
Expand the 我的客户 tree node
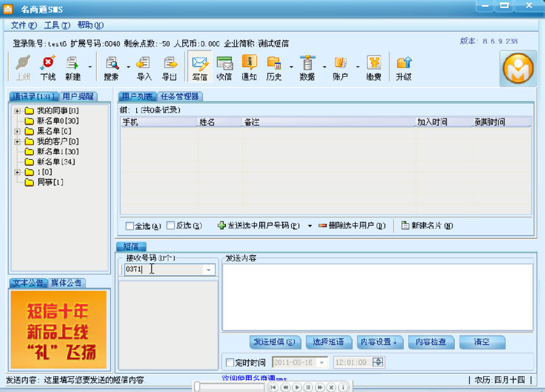coord(17,142)
